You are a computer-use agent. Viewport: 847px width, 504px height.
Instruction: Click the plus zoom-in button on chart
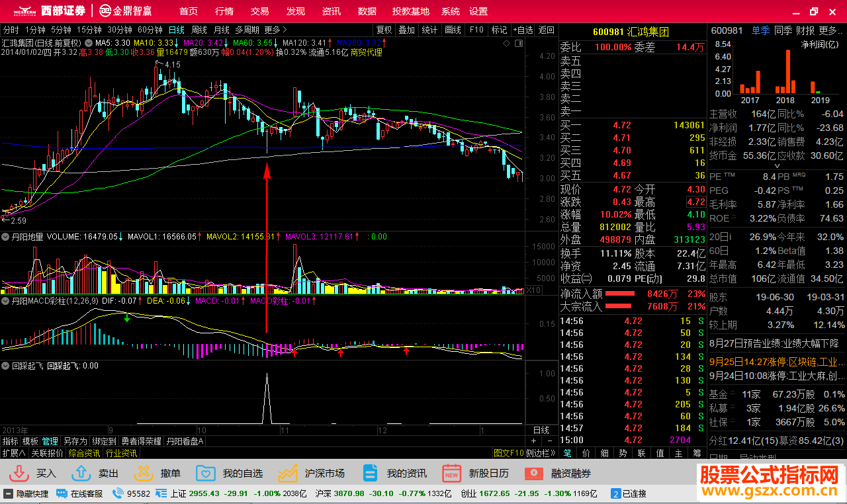[533, 441]
